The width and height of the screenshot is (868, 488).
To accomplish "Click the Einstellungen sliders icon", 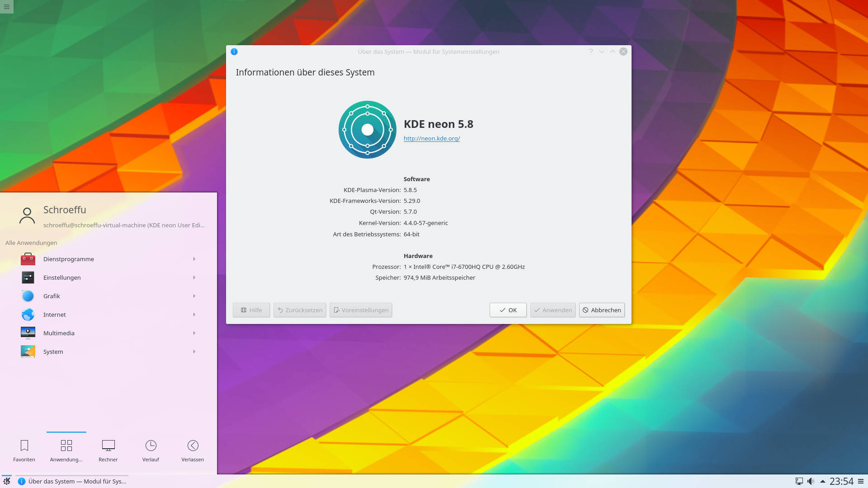I will click(28, 277).
